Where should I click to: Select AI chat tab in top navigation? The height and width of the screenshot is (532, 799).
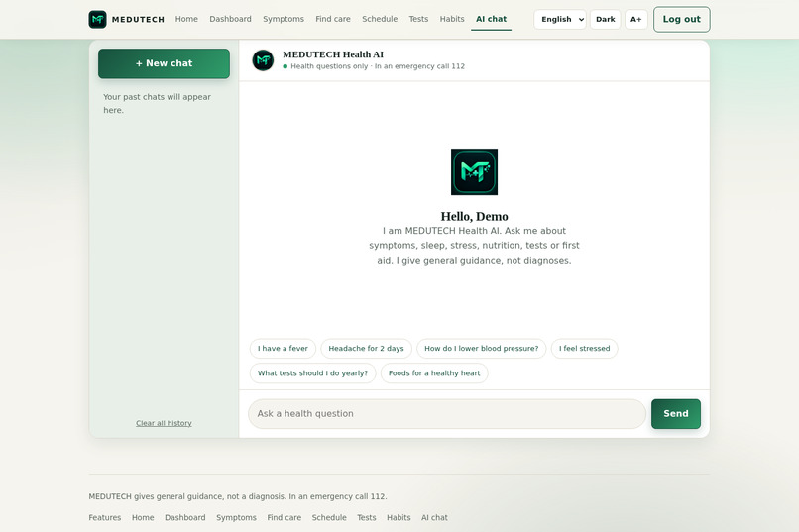pyautogui.click(x=492, y=19)
